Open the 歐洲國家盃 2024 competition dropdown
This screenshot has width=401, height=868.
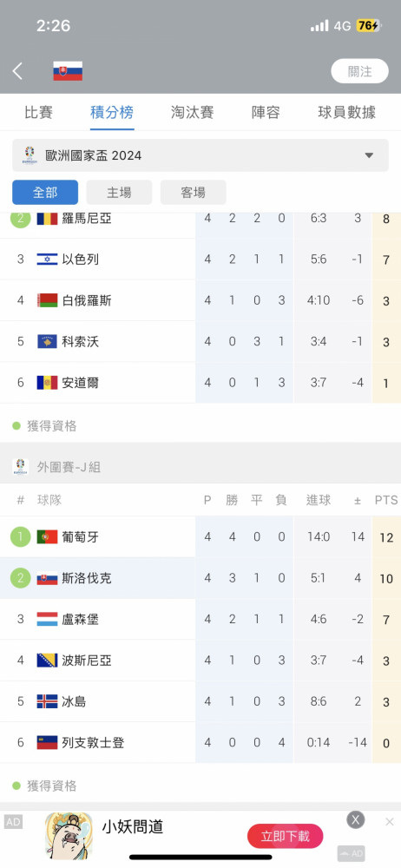[x=200, y=155]
